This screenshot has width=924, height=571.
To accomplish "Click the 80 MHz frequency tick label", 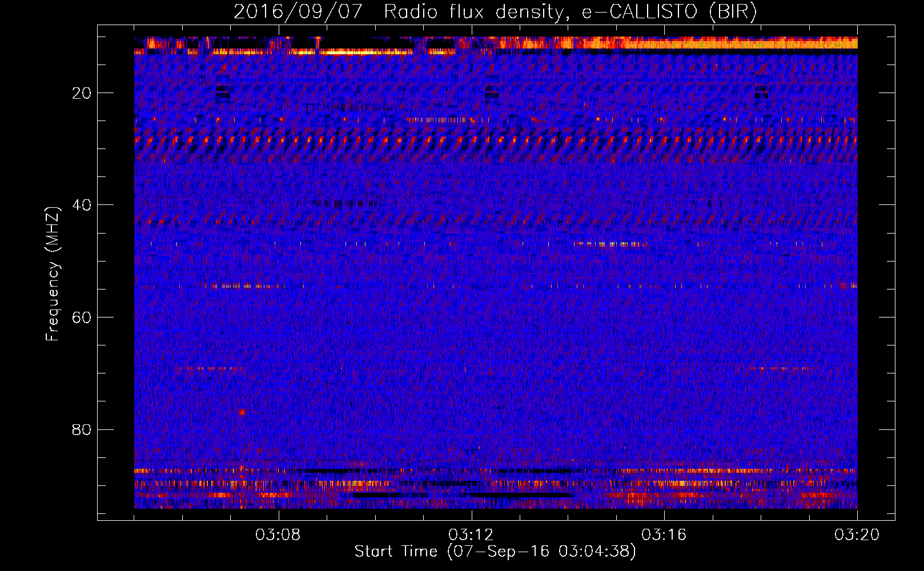I will 82,429.
